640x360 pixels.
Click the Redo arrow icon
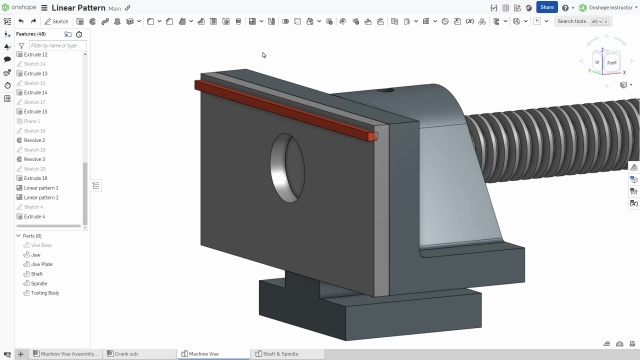[33, 21]
